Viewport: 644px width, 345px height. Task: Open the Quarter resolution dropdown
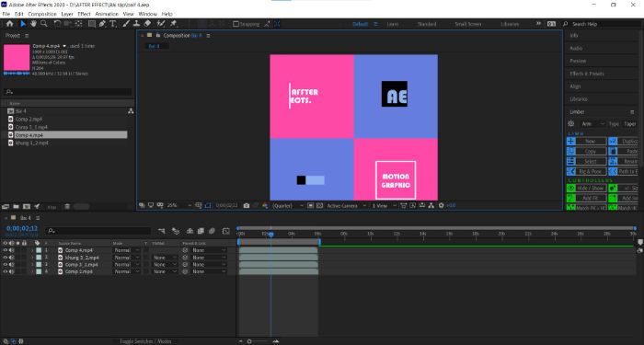(288, 205)
